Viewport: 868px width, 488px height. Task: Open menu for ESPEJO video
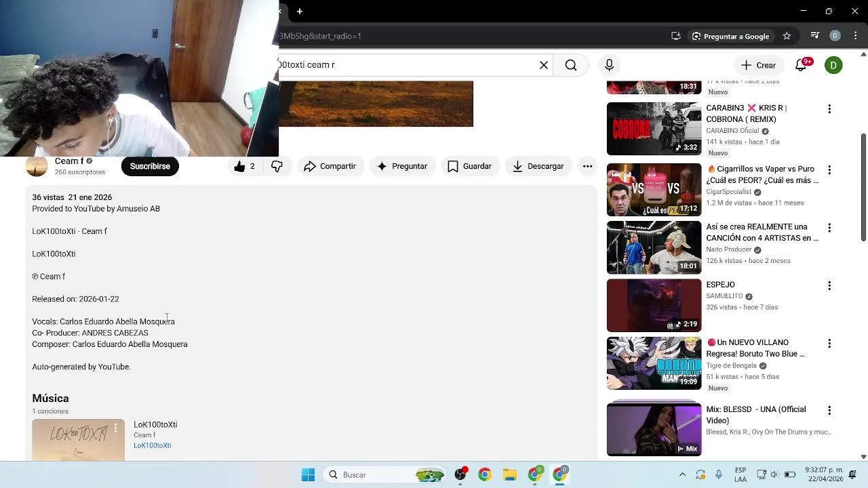[829, 286]
